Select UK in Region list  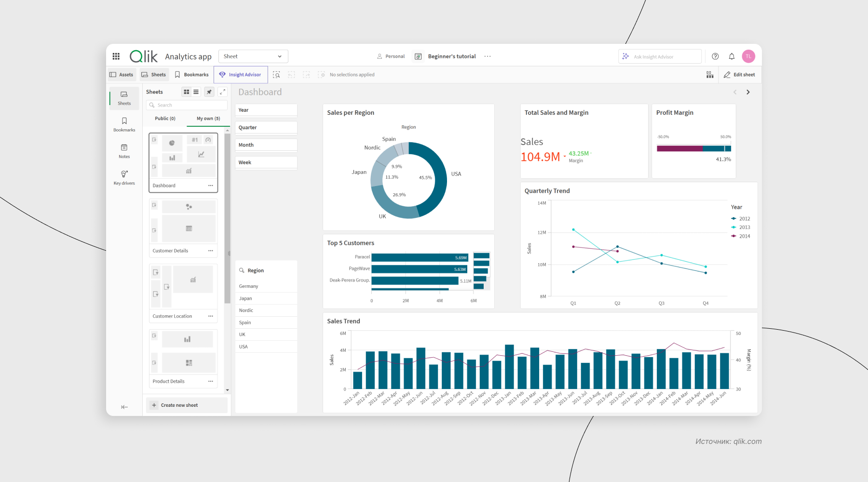(266, 335)
